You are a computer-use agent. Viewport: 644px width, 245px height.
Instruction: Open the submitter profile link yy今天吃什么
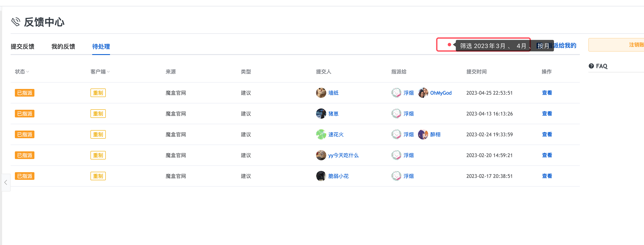[343, 155]
